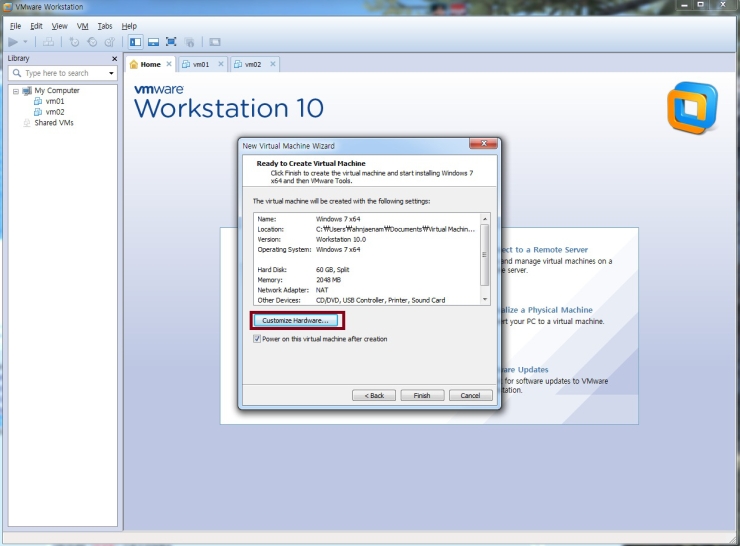Click Finish to create the VM
The height and width of the screenshot is (546, 740).
click(422, 395)
